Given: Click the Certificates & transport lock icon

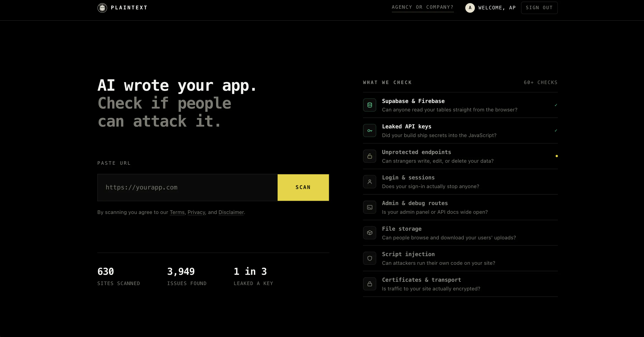Looking at the screenshot, I should click(x=370, y=284).
